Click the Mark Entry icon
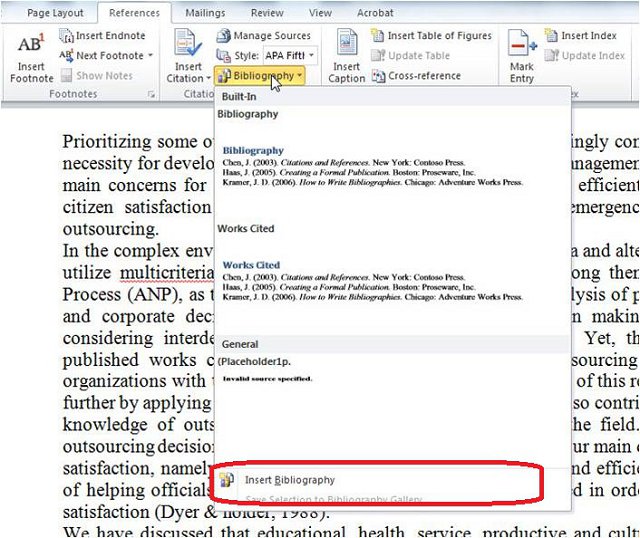The height and width of the screenshot is (538, 640). tap(522, 46)
